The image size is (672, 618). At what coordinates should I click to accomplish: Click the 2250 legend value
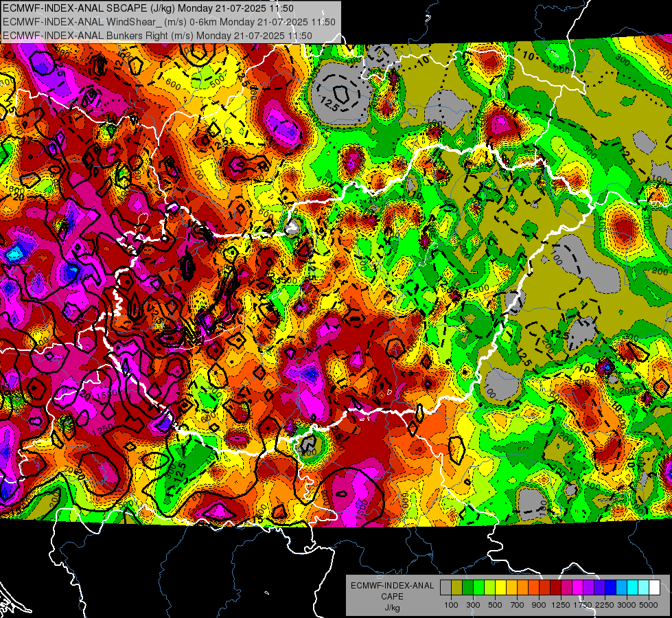(605, 605)
